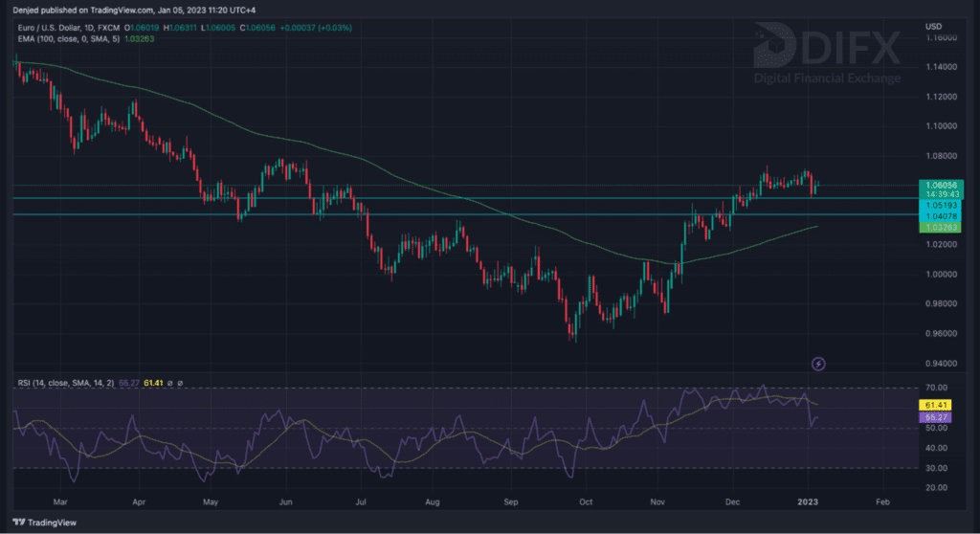Click the Mar label on time axis
This screenshot has width=980, height=534.
click(62, 500)
